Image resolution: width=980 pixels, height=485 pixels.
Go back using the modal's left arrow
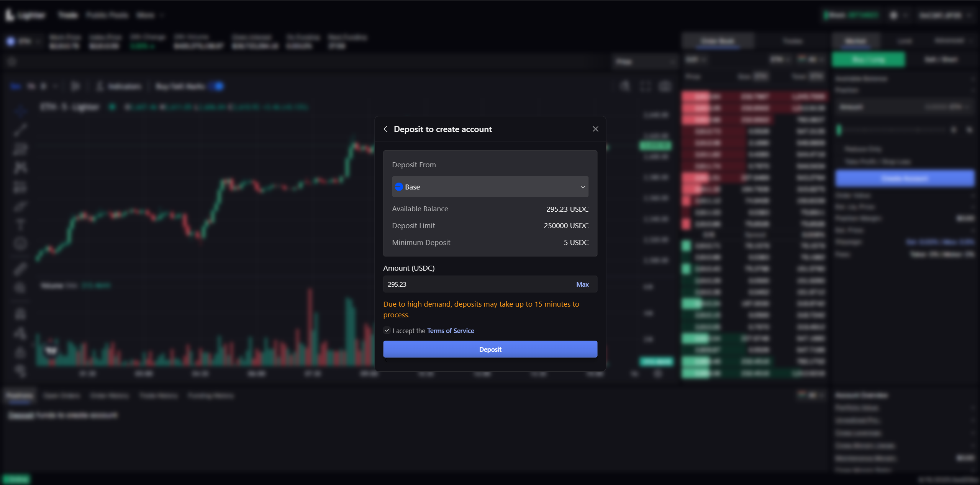pyautogui.click(x=385, y=129)
